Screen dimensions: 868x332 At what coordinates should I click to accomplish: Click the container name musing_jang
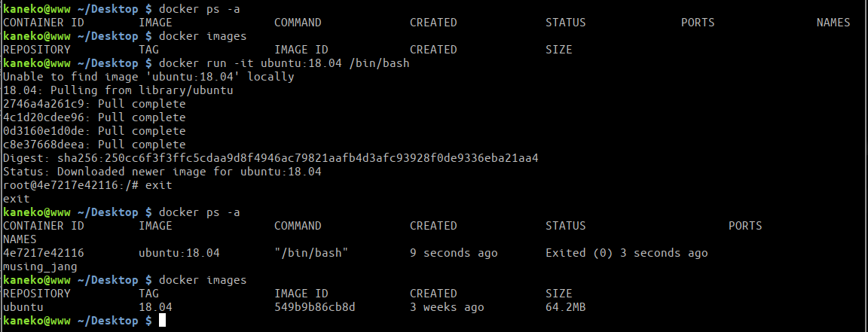40,267
